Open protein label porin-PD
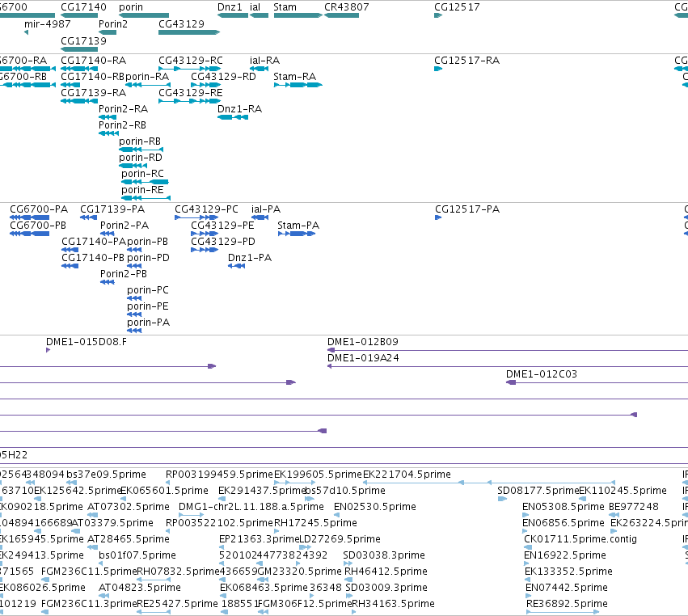This screenshot has width=688, height=616. click(148, 258)
